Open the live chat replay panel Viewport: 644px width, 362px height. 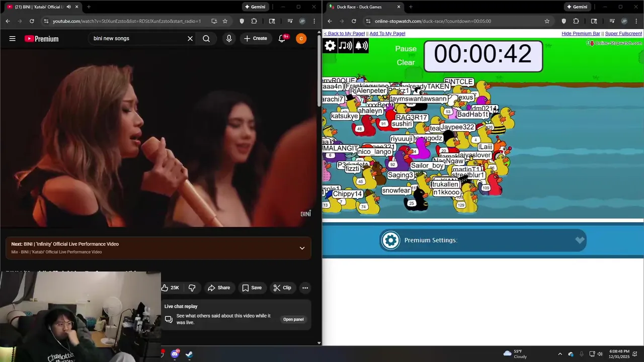tap(293, 319)
